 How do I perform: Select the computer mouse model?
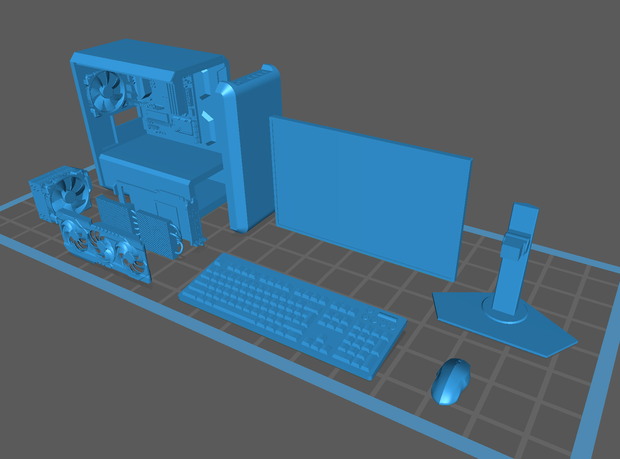coord(451,381)
